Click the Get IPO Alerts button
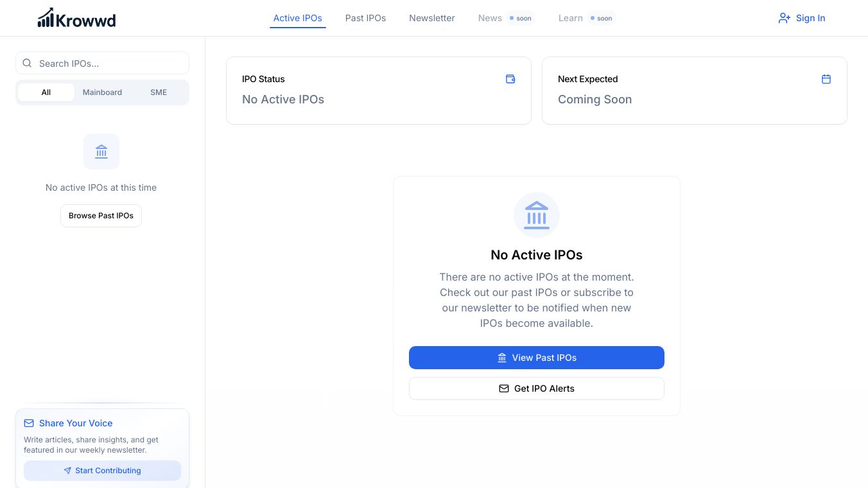868x488 pixels. [x=537, y=388]
